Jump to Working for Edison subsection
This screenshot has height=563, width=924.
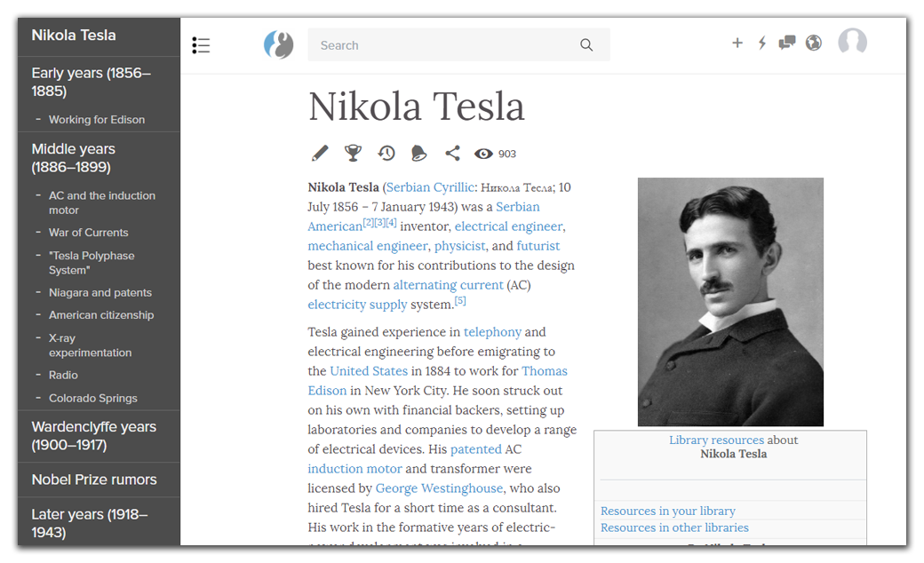(97, 120)
